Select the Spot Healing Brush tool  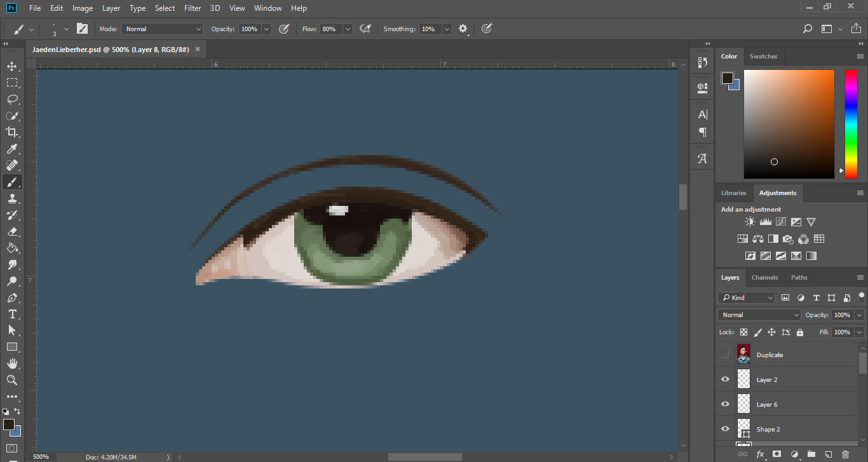pyautogui.click(x=12, y=165)
